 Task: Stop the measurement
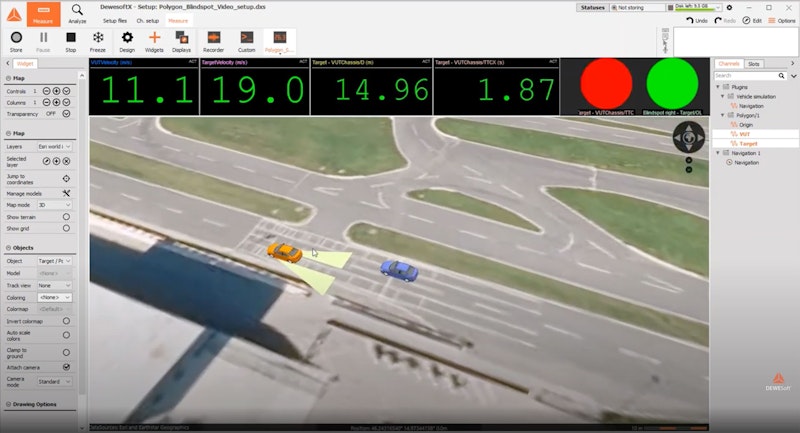pyautogui.click(x=71, y=42)
